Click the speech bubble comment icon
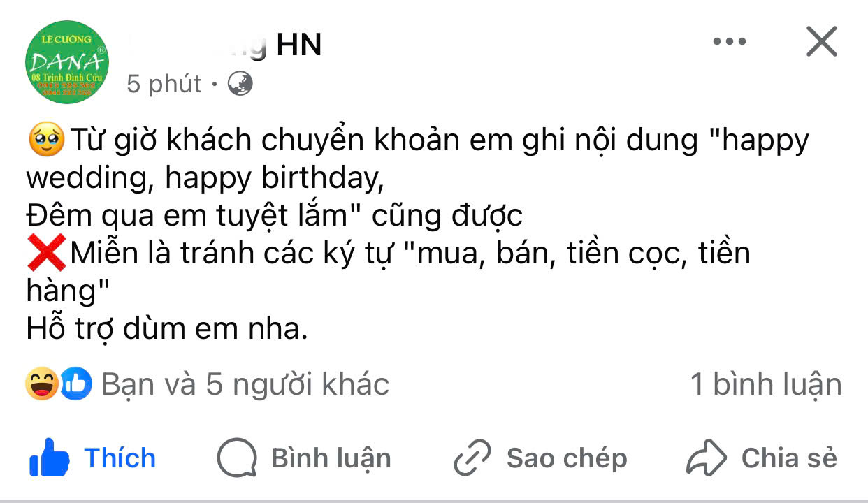The image size is (868, 503). coord(236,458)
